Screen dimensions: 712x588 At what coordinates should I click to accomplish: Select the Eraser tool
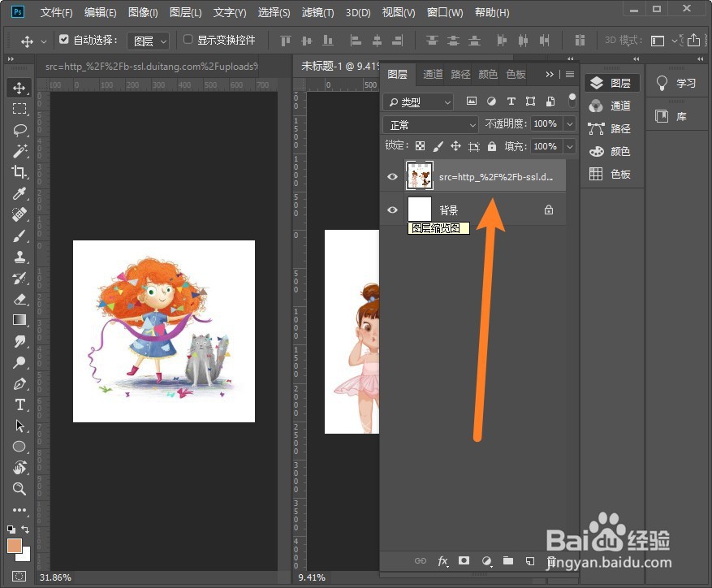click(x=19, y=299)
